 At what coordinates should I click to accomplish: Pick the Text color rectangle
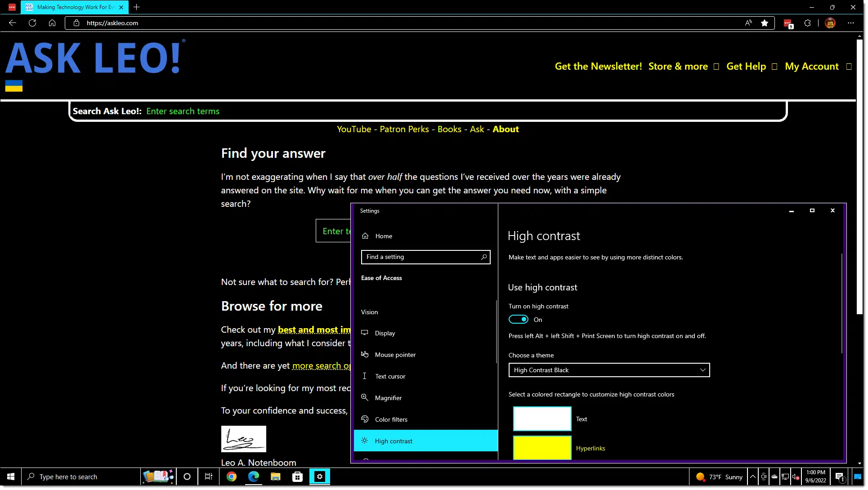click(542, 419)
